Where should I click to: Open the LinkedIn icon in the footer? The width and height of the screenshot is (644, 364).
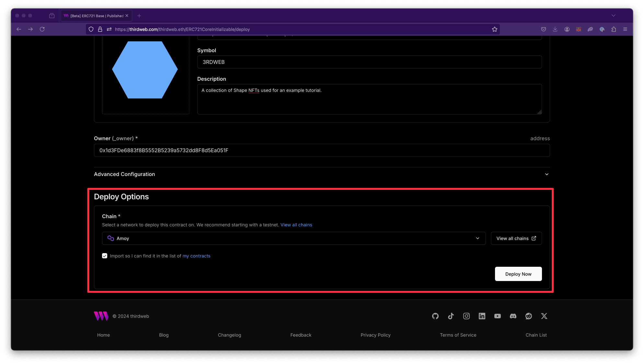click(482, 316)
